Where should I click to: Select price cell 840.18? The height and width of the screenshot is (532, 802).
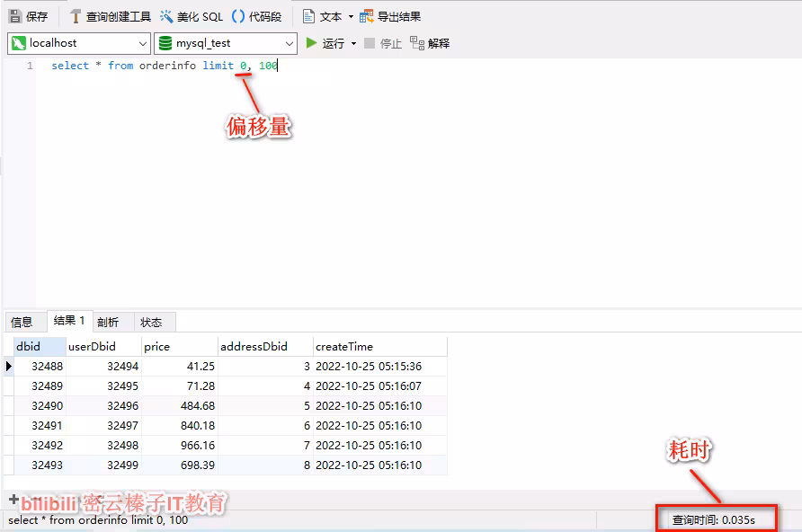(x=180, y=426)
